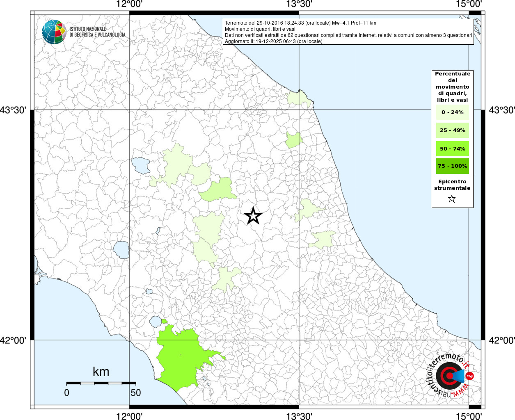Click the Lake Bracciano blue shape
This screenshot has height=420, width=515.
click(156, 321)
